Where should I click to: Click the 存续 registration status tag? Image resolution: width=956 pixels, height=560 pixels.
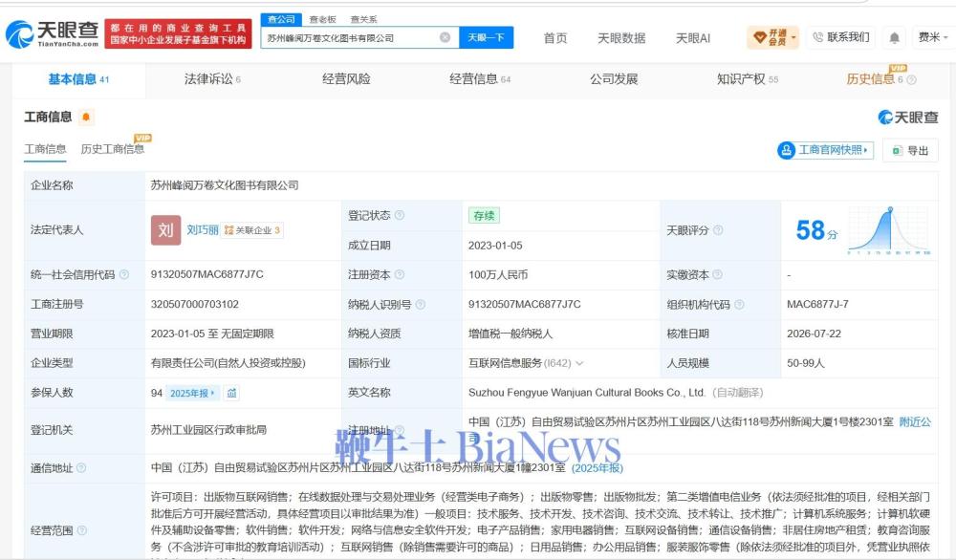coord(484,216)
